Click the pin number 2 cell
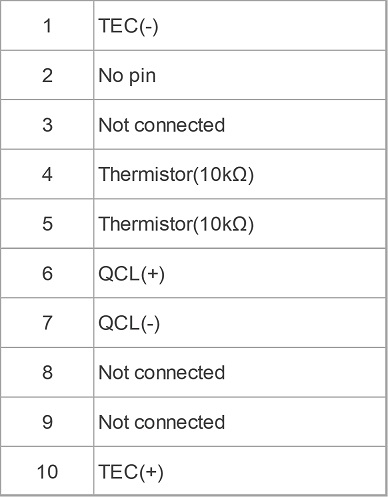The width and height of the screenshot is (388, 497). pos(47,75)
